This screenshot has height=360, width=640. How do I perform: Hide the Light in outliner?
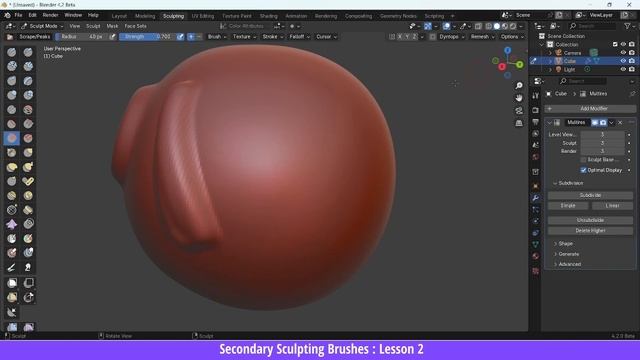click(x=623, y=69)
